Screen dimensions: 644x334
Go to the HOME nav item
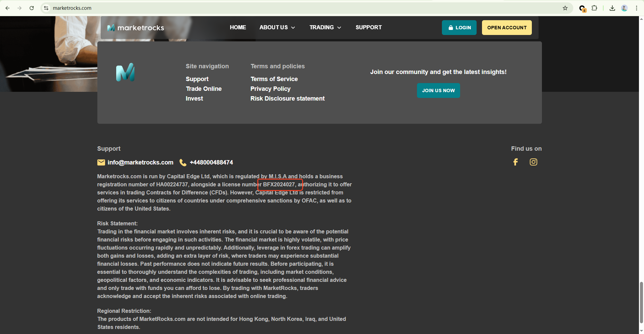[238, 27]
